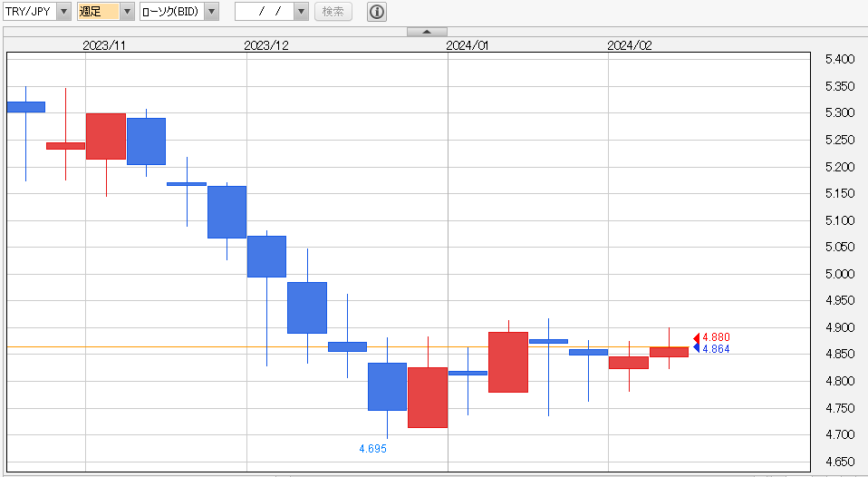Select the TRY/JPY pair field
The width and height of the screenshot is (868, 477).
[x=30, y=11]
